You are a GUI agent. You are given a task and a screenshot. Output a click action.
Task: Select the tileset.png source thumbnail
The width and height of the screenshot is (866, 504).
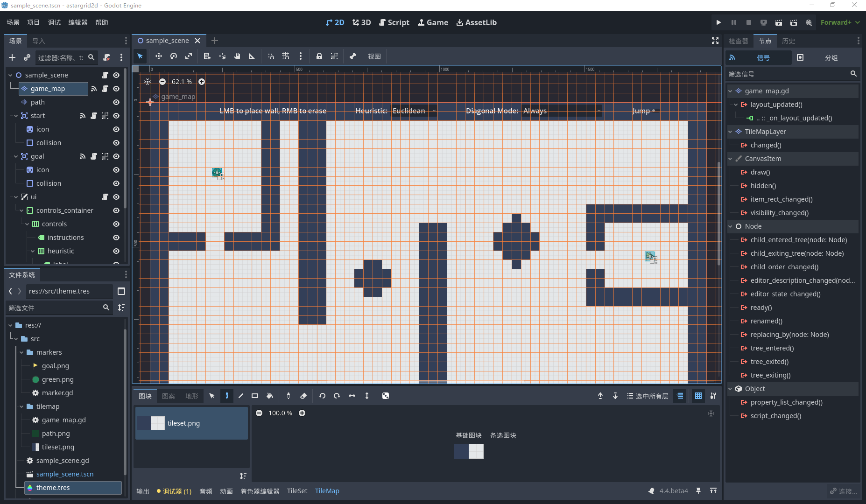tap(191, 423)
